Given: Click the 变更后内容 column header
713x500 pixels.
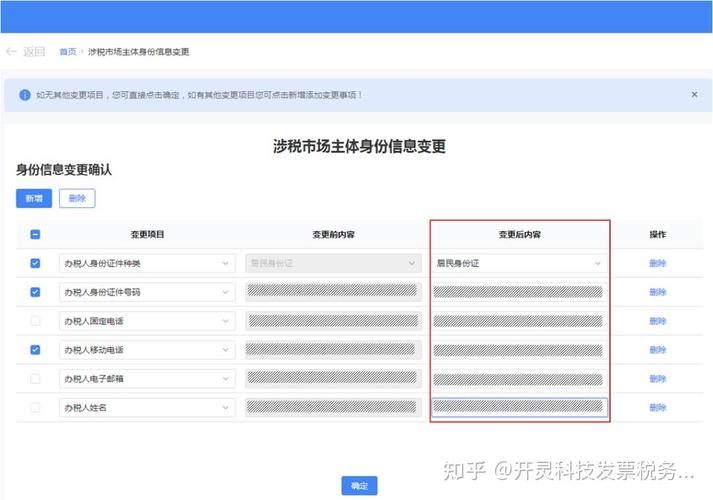Looking at the screenshot, I should pyautogui.click(x=519, y=235).
